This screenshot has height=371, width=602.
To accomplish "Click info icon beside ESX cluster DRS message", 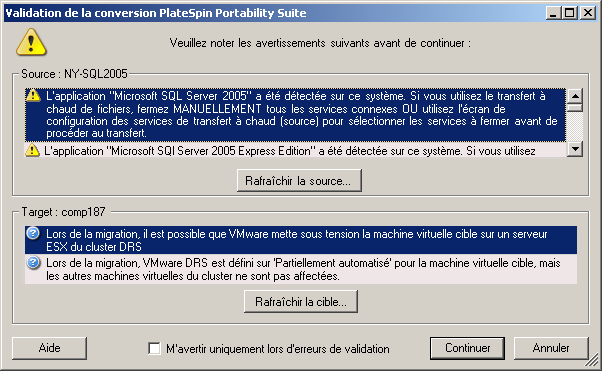I will [33, 233].
